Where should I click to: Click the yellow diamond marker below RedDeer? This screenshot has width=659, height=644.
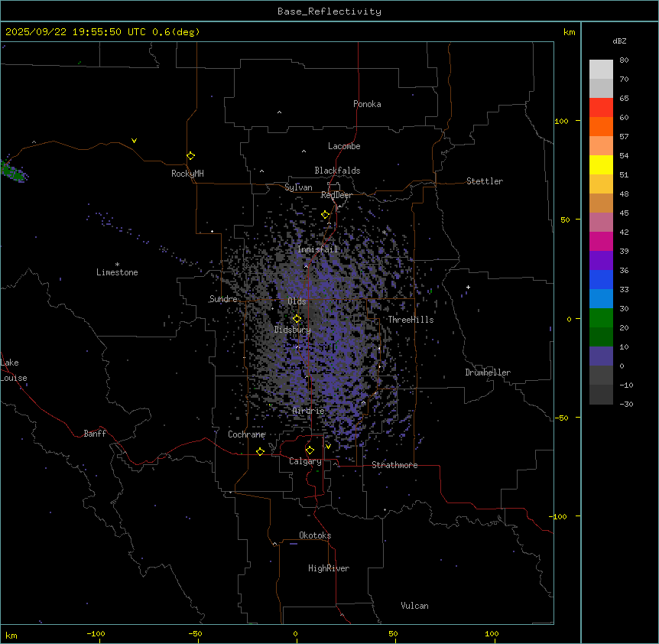[325, 215]
